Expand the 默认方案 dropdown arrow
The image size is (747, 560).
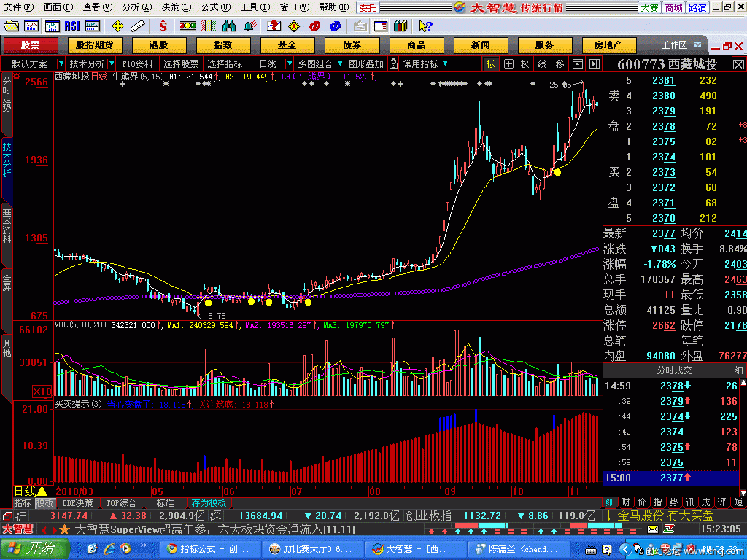click(61, 64)
